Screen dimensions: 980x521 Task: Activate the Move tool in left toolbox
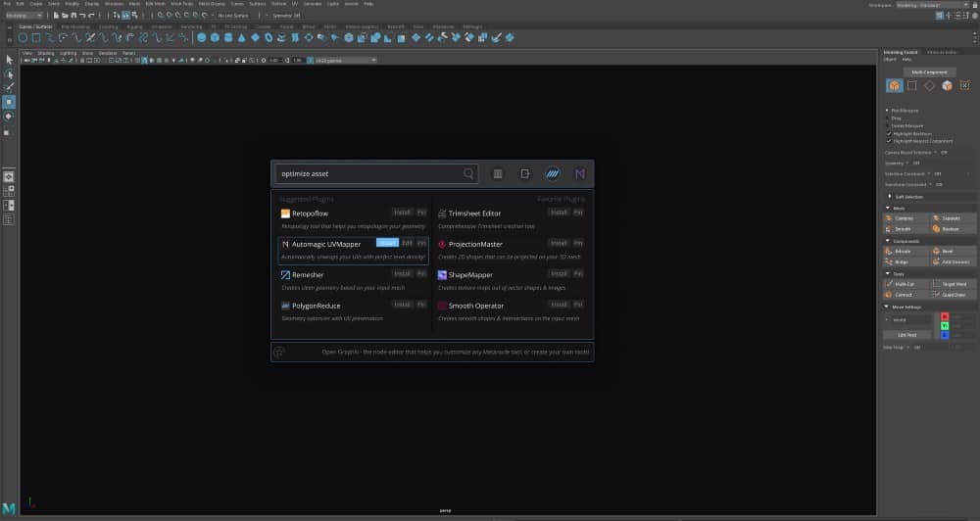click(9, 102)
